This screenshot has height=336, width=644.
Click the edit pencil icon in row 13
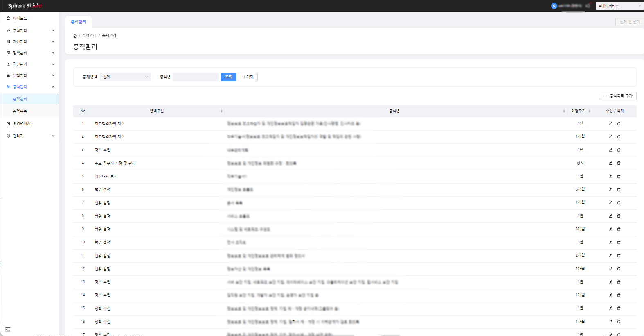tap(610, 282)
